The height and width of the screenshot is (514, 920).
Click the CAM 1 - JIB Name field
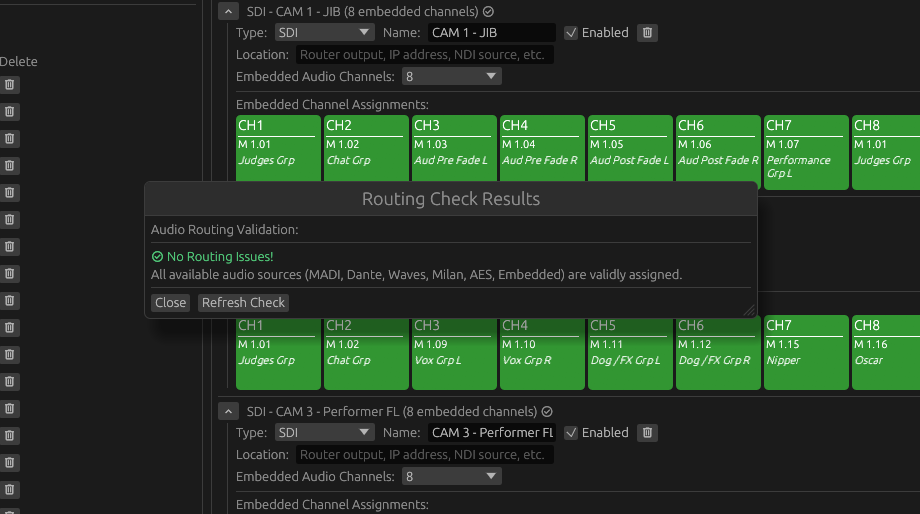491,33
